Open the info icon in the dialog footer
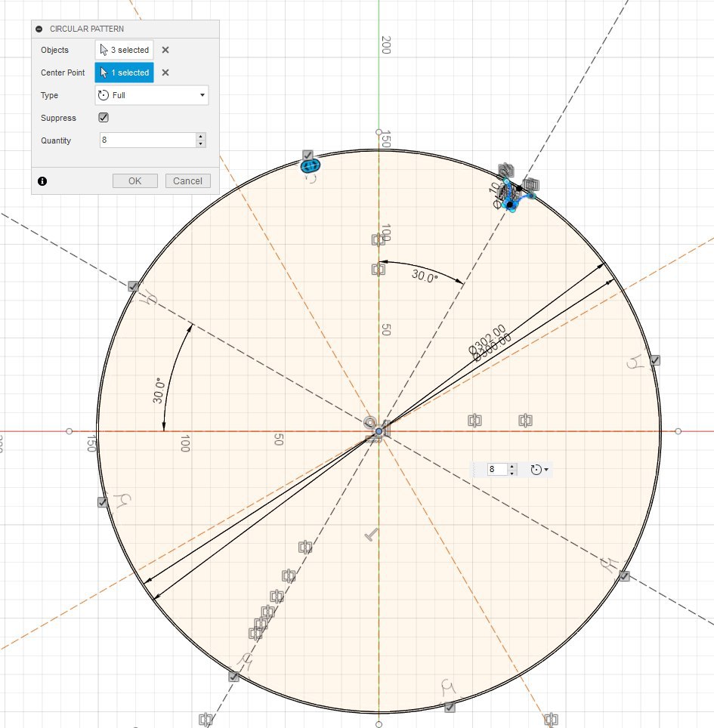This screenshot has height=728, width=714. pyautogui.click(x=42, y=181)
